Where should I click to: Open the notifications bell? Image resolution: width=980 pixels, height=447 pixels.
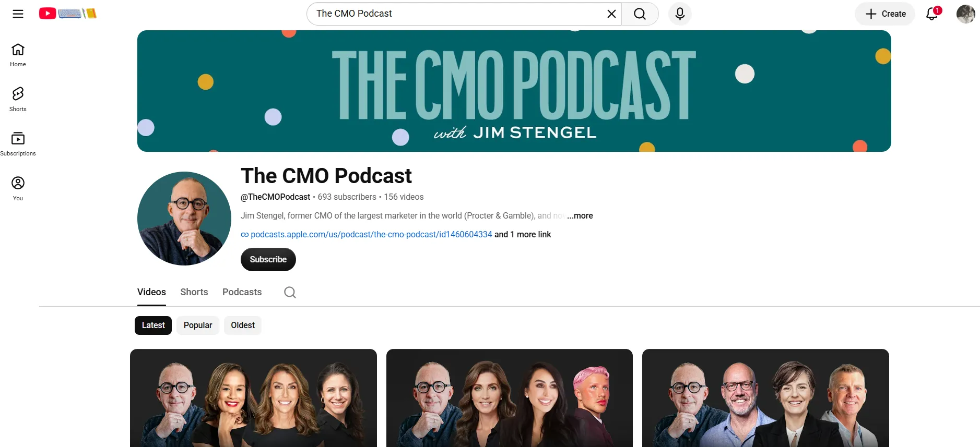coord(932,14)
